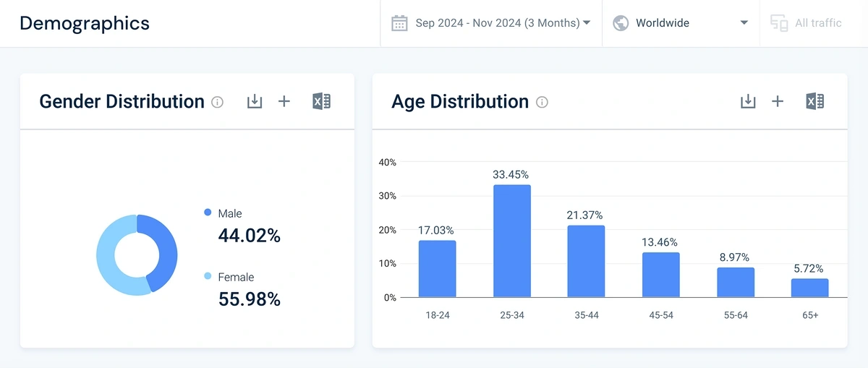Click the 55.98% female value
This screenshot has width=868, height=368.
[250, 299]
